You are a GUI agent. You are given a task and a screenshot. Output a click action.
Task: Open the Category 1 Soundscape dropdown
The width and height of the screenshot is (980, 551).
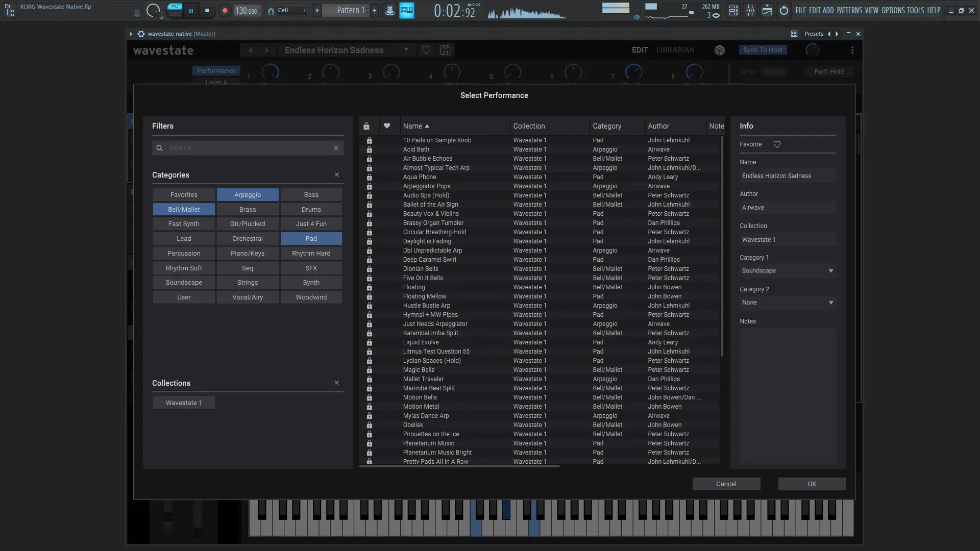(x=788, y=271)
